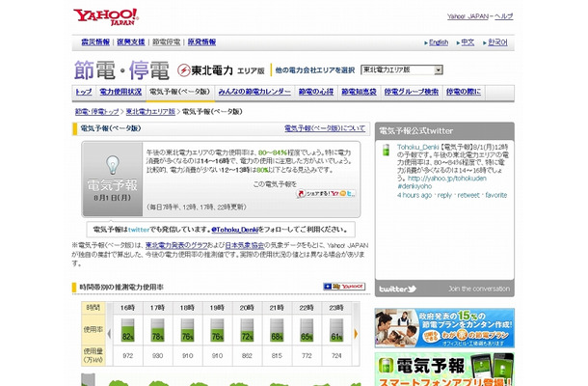Image resolution: width=588 pixels, height=386 pixels.
Task: Open the 日本気象協会 link
Action: [x=245, y=245]
